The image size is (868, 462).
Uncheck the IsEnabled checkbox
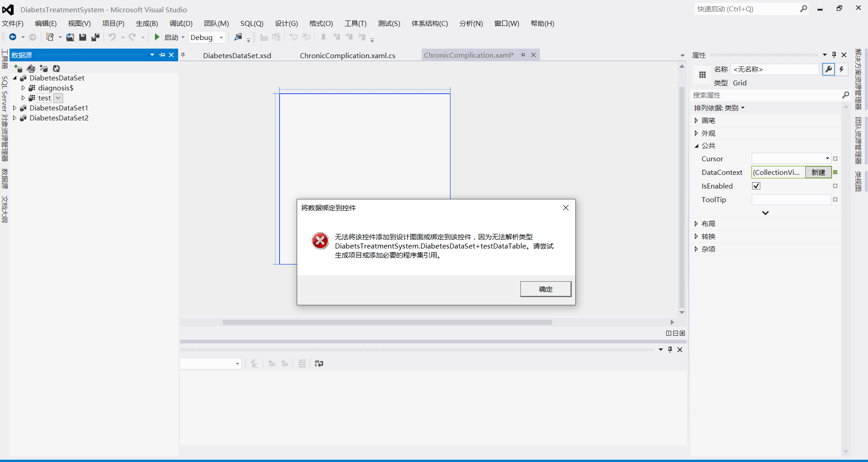756,186
